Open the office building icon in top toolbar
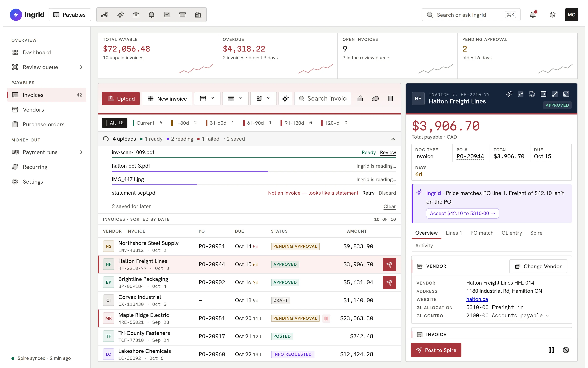The width and height of the screenshot is (588, 368). click(198, 15)
